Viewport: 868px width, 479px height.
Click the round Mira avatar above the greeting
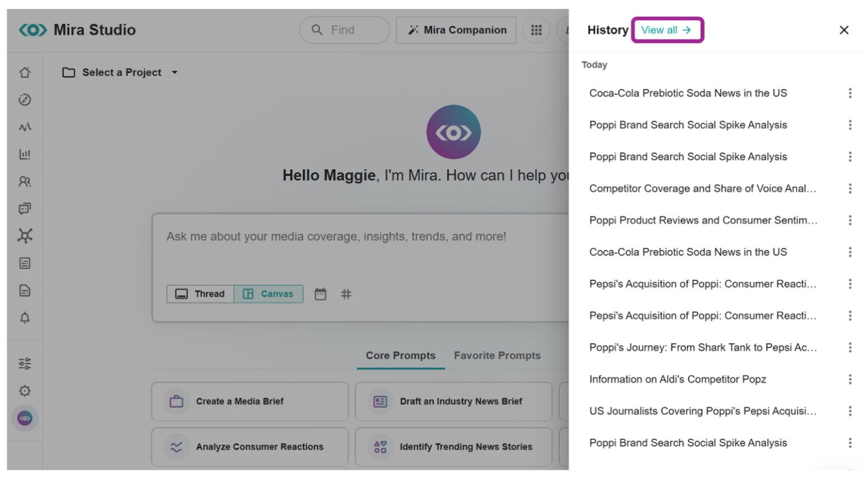point(454,132)
